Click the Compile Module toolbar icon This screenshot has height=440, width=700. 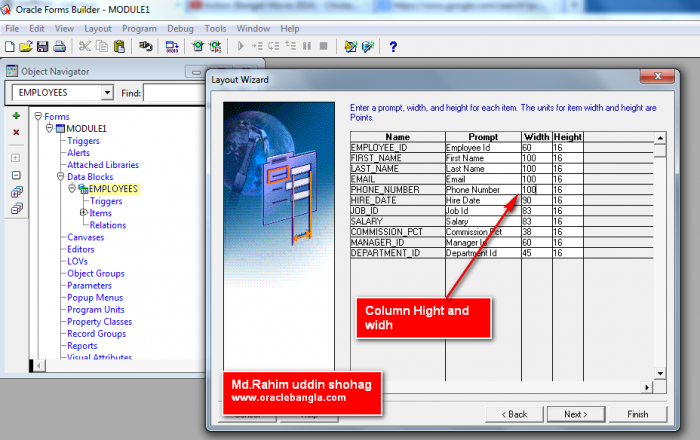pos(172,46)
